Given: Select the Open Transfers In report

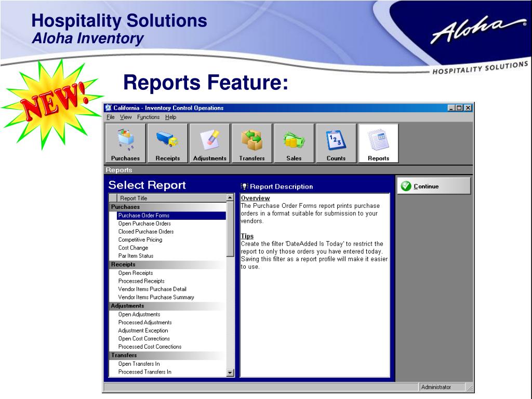Looking at the screenshot, I should click(139, 364).
